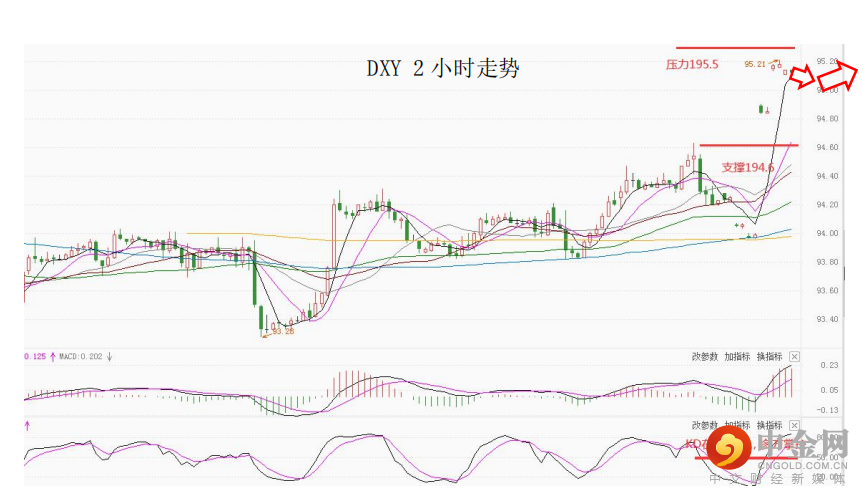Image resolution: width=863 pixels, height=497 pixels.
Task: Click the 93.40 price axis label
Action: click(827, 319)
